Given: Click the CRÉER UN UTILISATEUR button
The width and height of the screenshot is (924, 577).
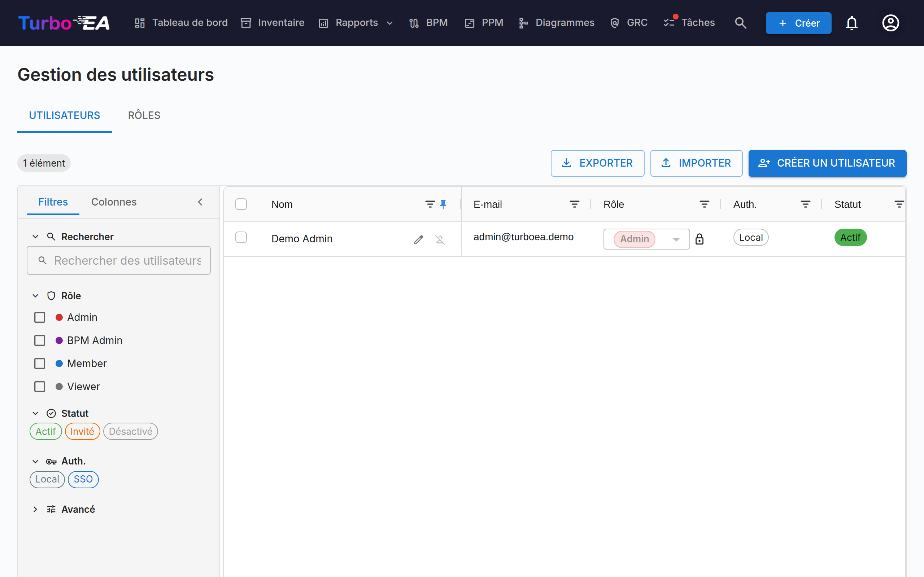Looking at the screenshot, I should click(x=827, y=163).
